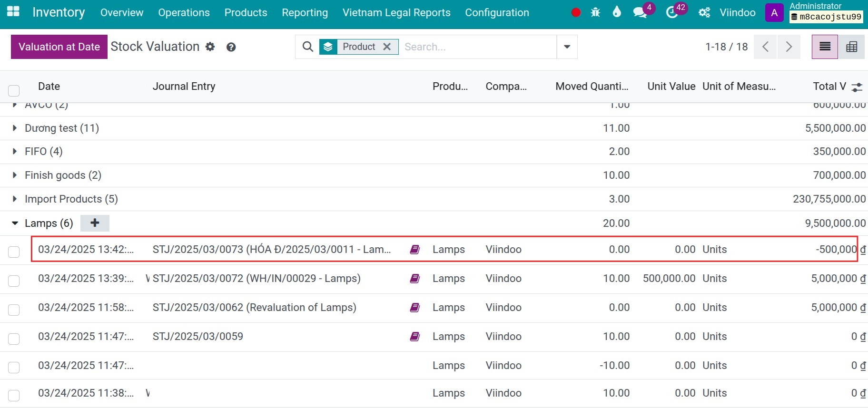The width and height of the screenshot is (868, 408).
Task: Open activities clock icon with badge 42
Action: click(x=672, y=12)
